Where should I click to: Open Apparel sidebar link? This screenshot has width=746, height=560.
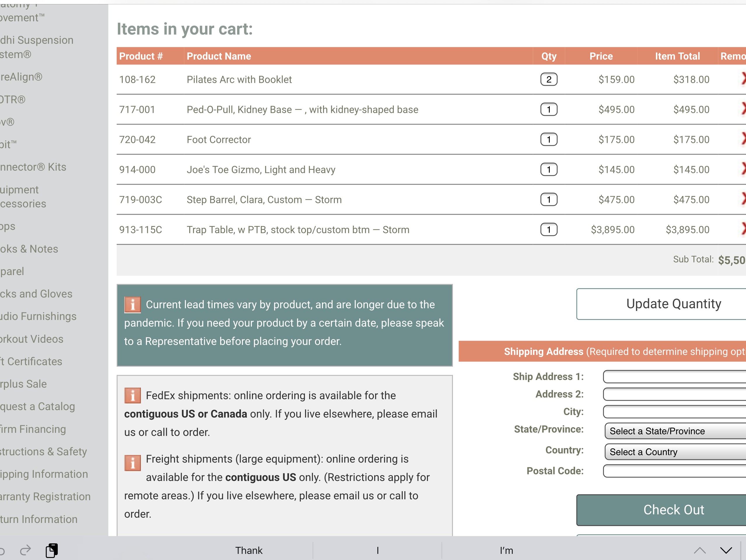tap(12, 272)
